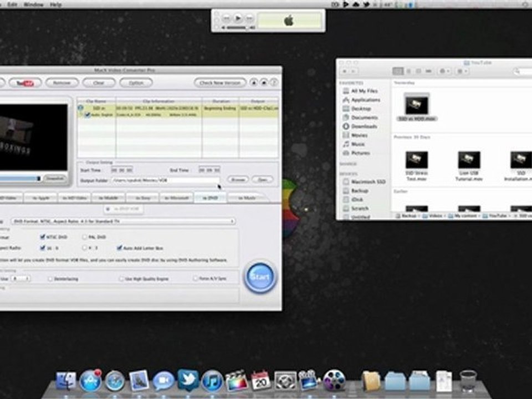
Task: Toggle Auto Add Letter Box checkbox
Action: (x=120, y=248)
